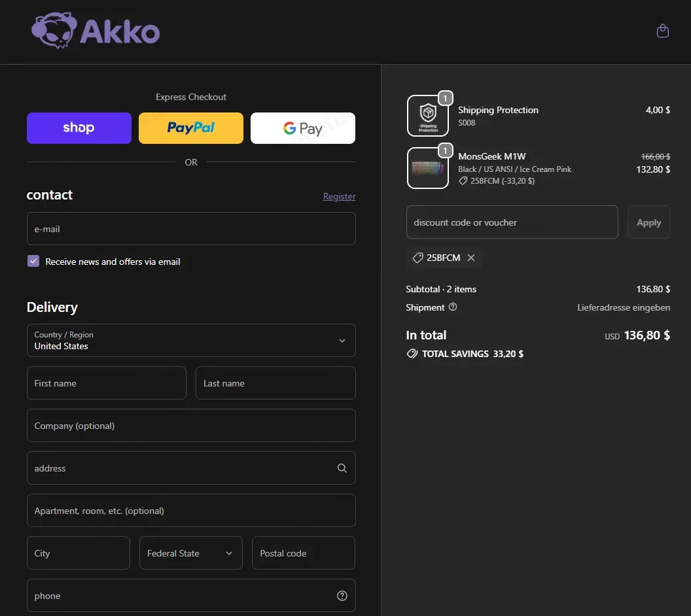This screenshot has width=691, height=616.
Task: Click the Black / US ANSI / Ice Cream Pink text
Action: (514, 169)
